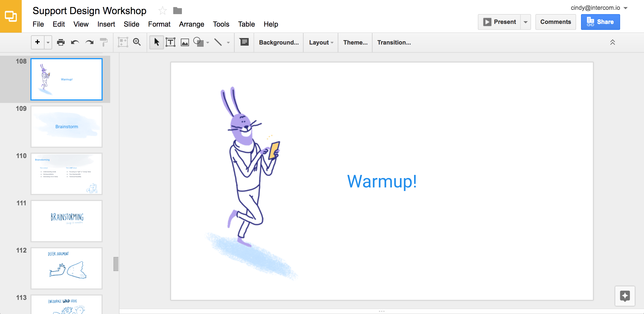Click the Comments button

tap(555, 22)
